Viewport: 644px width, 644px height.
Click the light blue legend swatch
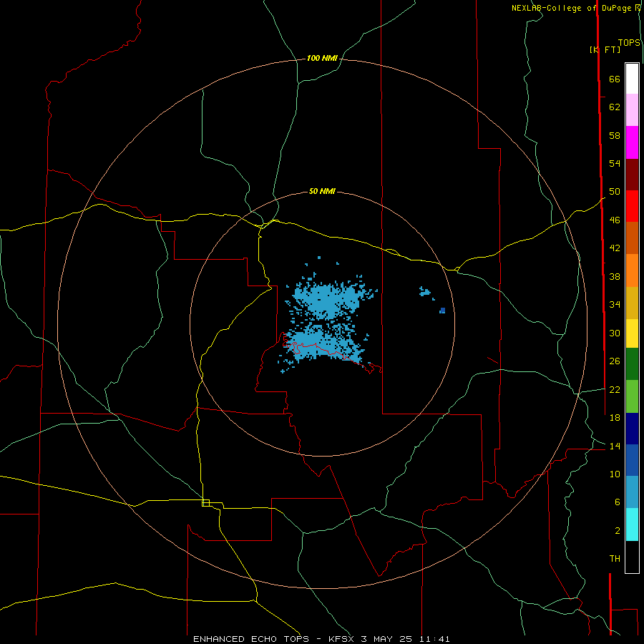[x=632, y=492]
